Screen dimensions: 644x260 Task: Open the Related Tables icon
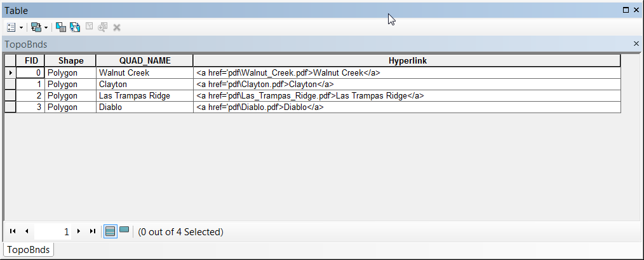pos(36,27)
